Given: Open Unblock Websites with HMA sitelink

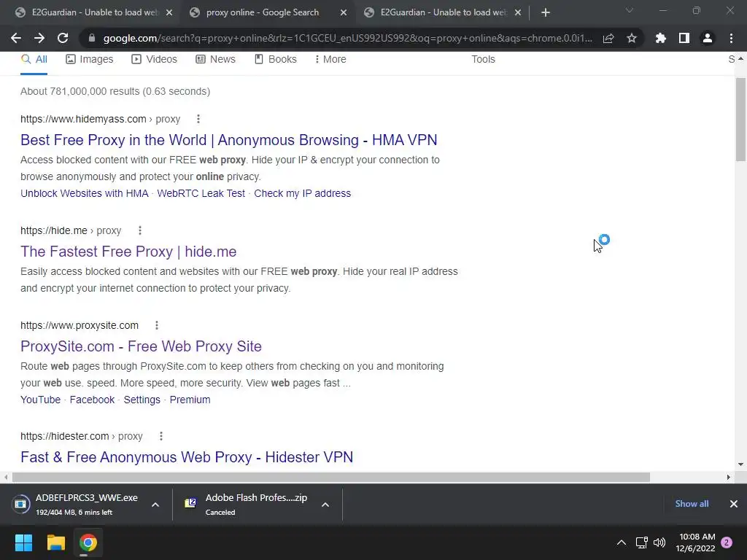Looking at the screenshot, I should tap(85, 193).
